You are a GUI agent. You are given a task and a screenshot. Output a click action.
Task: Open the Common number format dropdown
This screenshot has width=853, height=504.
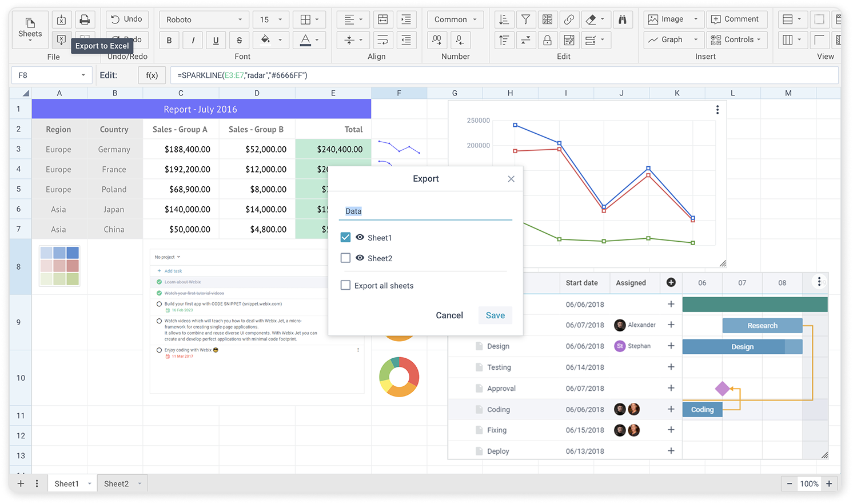(455, 19)
